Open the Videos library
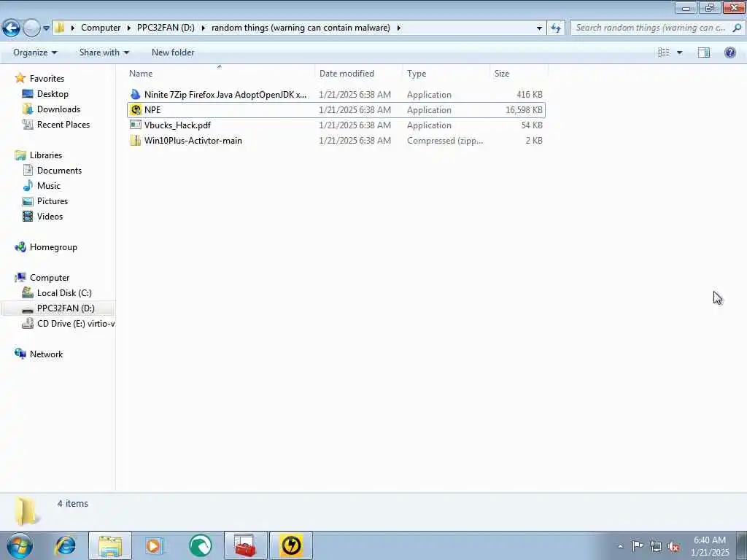Image resolution: width=747 pixels, height=560 pixels. coord(50,216)
